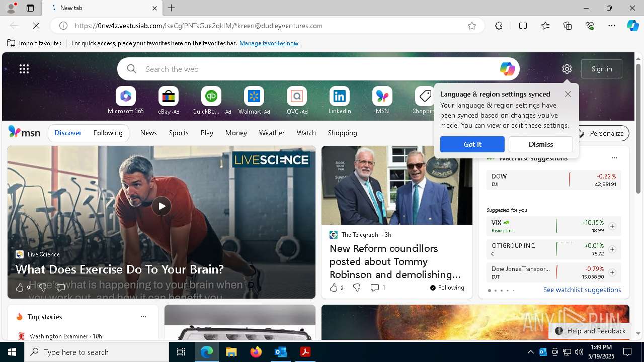This screenshot has height=362, width=644.
Task: Like the Telegraph Reform article
Action: pos(333,288)
